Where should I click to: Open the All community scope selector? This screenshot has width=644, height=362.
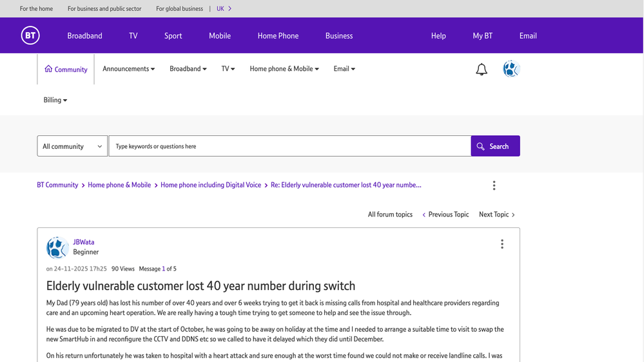72,146
